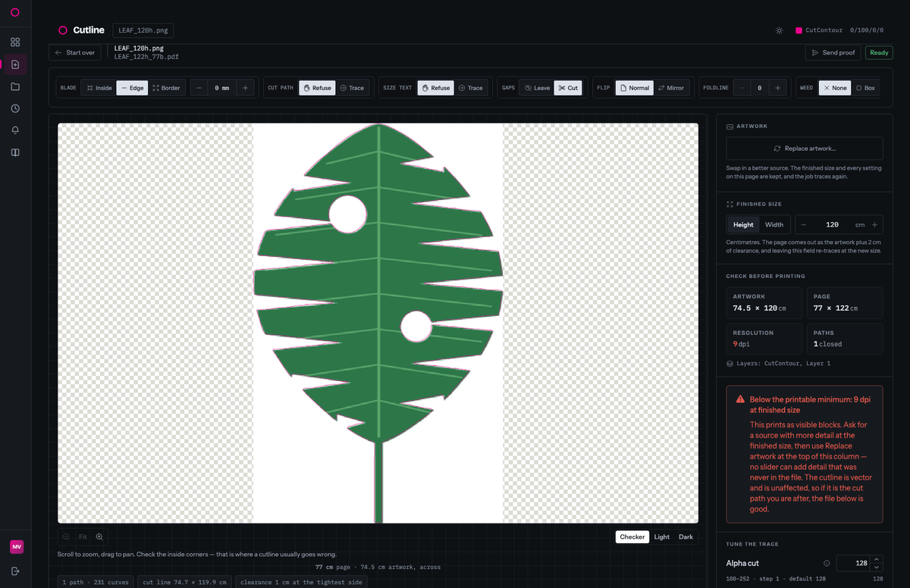
Task: Click the leaf artwork preview canvas
Action: click(378, 323)
